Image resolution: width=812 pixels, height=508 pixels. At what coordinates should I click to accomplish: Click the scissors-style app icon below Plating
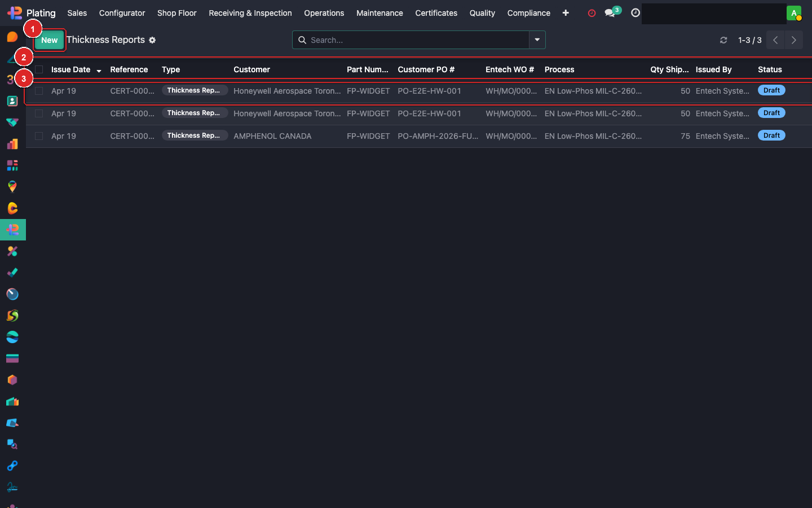click(12, 251)
